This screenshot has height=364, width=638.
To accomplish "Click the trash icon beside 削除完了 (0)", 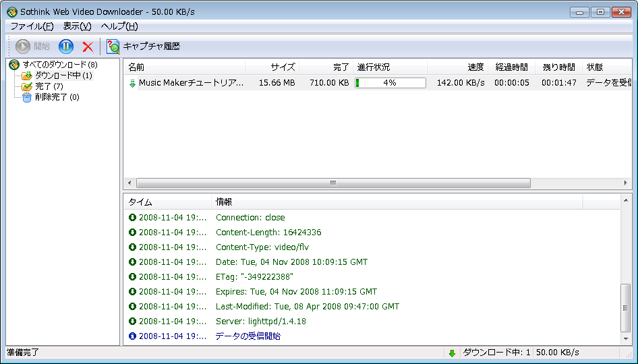I will (x=27, y=97).
